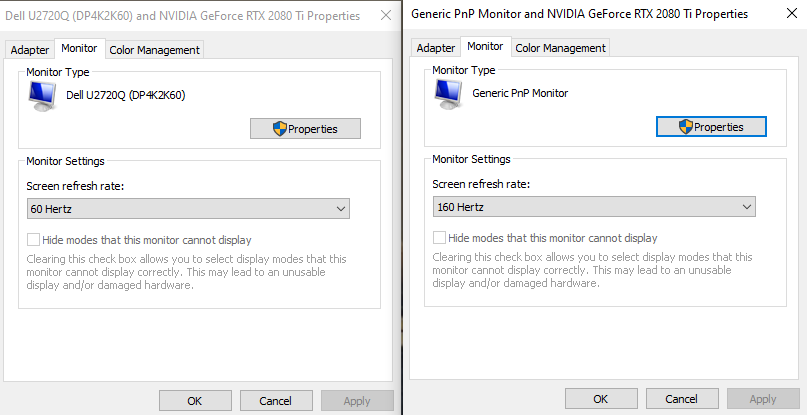Viewport: 807px width, 415px height.
Task: Toggle 'Hide modes' checkbox in Dell U2720Q dialog
Action: (34, 240)
